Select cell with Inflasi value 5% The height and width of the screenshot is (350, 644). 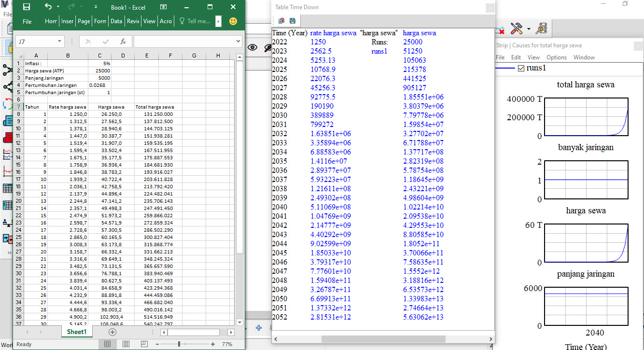pos(100,63)
